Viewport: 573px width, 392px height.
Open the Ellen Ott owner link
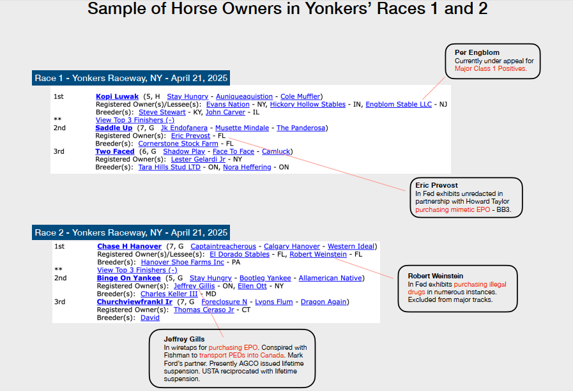tap(252, 287)
